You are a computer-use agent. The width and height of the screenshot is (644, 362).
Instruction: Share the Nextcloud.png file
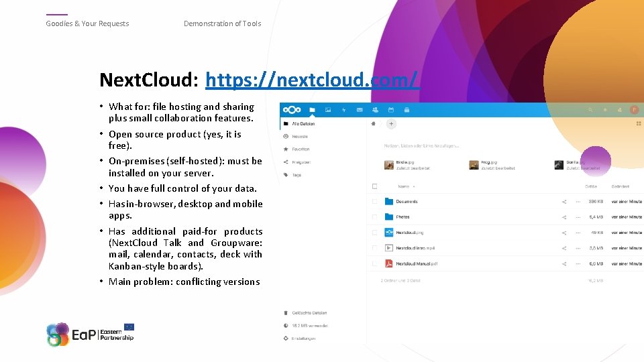[564, 233]
